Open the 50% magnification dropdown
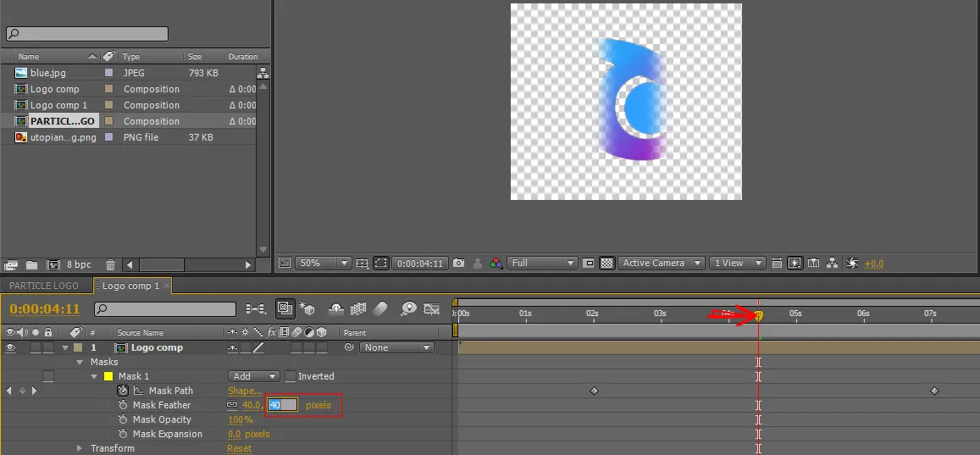 click(x=323, y=264)
